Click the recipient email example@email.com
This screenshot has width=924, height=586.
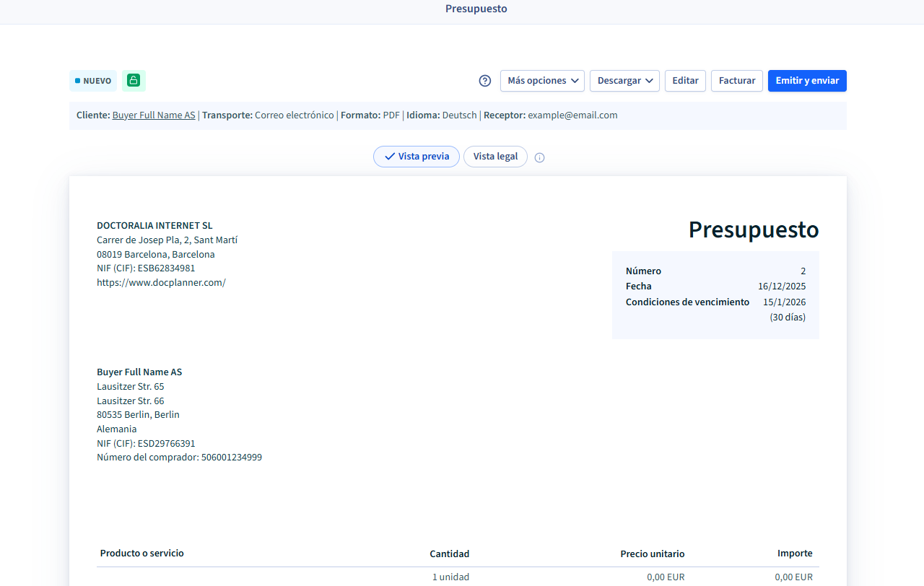(574, 115)
